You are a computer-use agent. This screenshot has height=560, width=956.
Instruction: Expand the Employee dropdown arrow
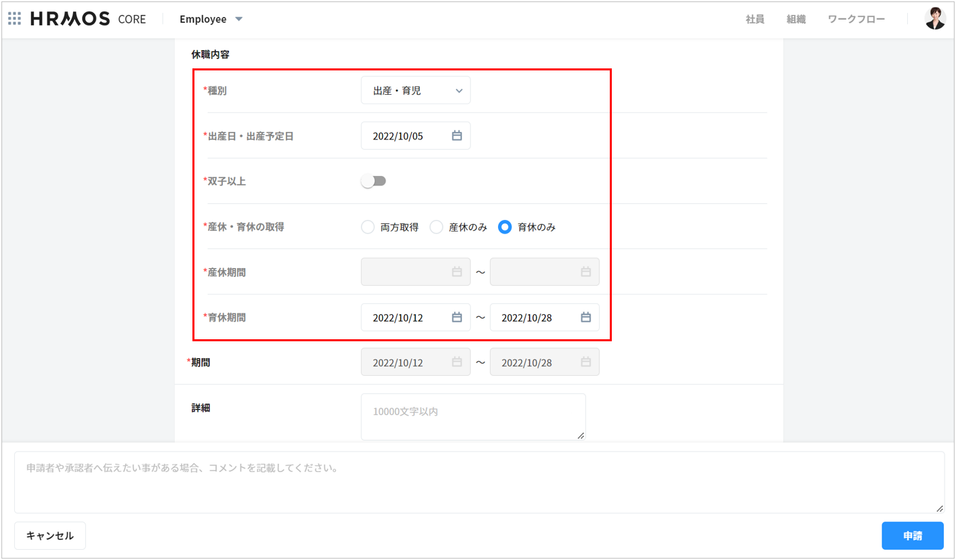pyautogui.click(x=238, y=19)
